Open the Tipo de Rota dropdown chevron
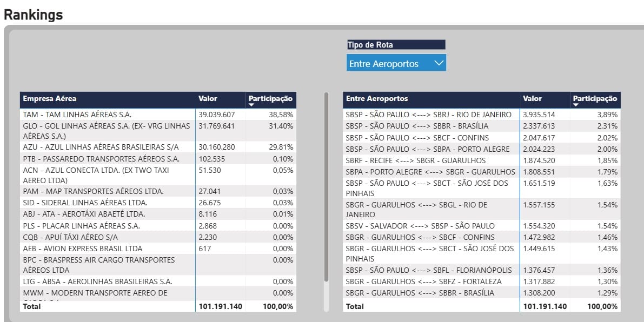The height and width of the screenshot is (322, 644). (x=439, y=63)
